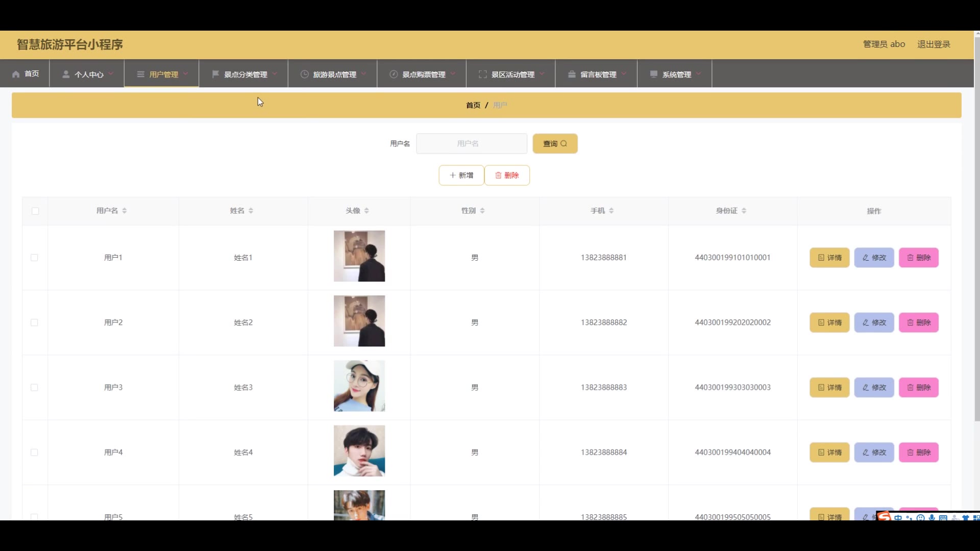Viewport: 980px width, 551px height.
Task: Toggle the select-all checkbox in table header
Action: (35, 211)
